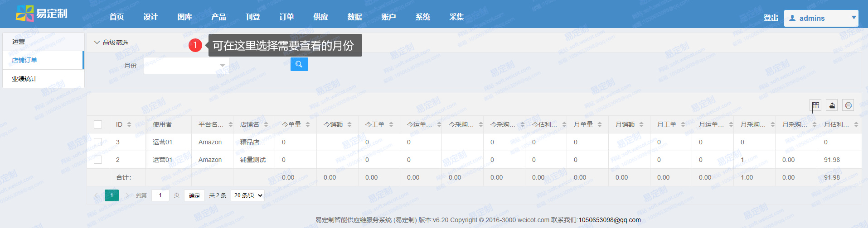
Task: Open the 采集 menu
Action: [x=456, y=17]
